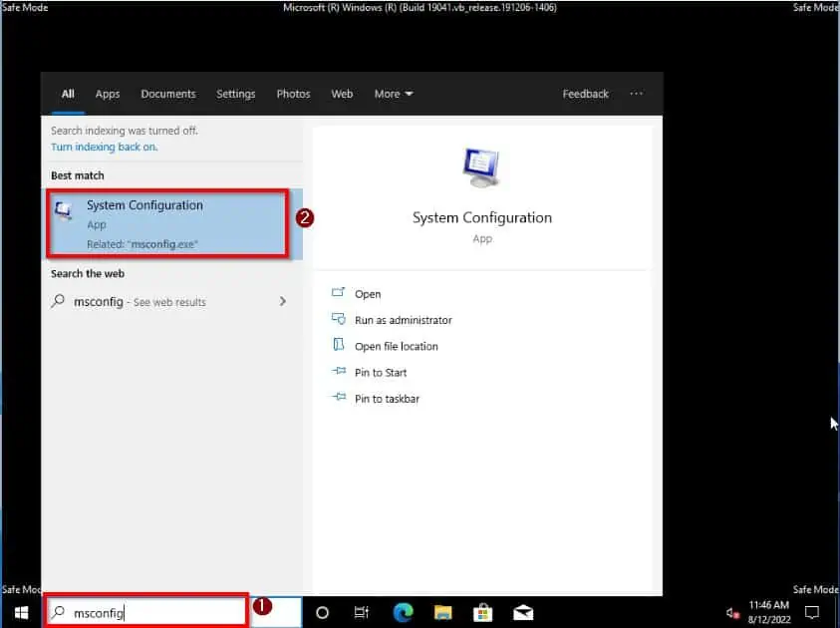Click the search options ellipsis icon
The width and height of the screenshot is (840, 628).
tap(636, 94)
